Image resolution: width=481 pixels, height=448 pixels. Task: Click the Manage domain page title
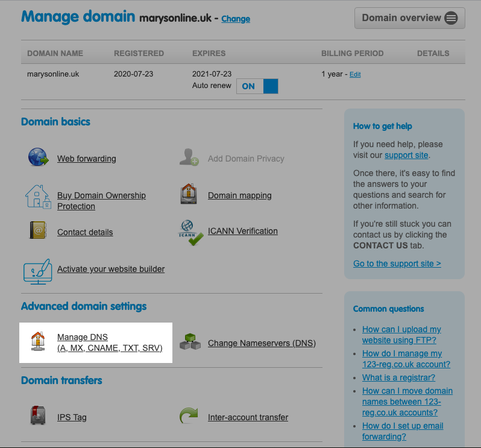coord(78,16)
